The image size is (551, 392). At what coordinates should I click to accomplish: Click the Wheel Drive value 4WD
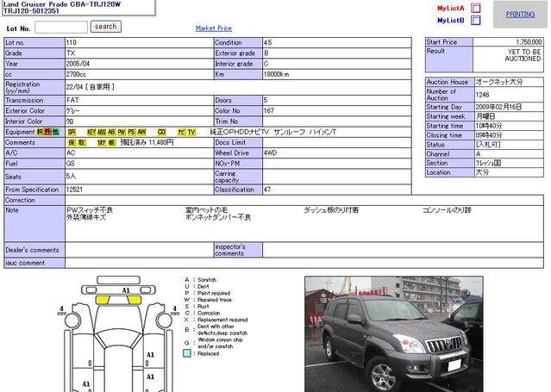(x=270, y=152)
